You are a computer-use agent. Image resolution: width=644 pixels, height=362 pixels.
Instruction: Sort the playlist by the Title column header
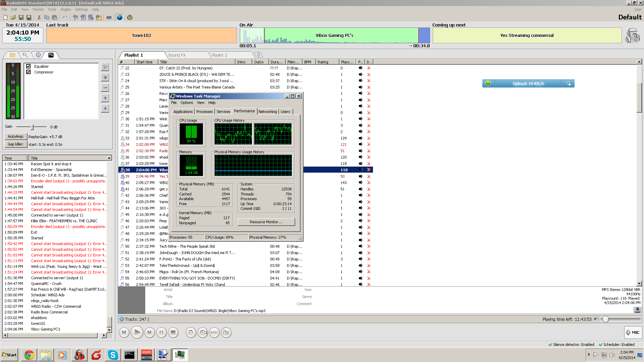(x=197, y=62)
